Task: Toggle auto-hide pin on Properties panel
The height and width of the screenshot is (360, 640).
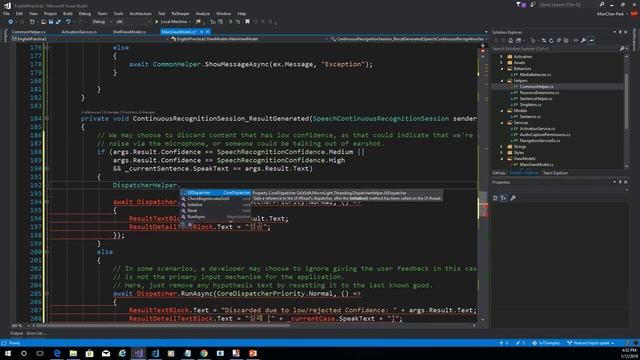Action: [x=620, y=182]
